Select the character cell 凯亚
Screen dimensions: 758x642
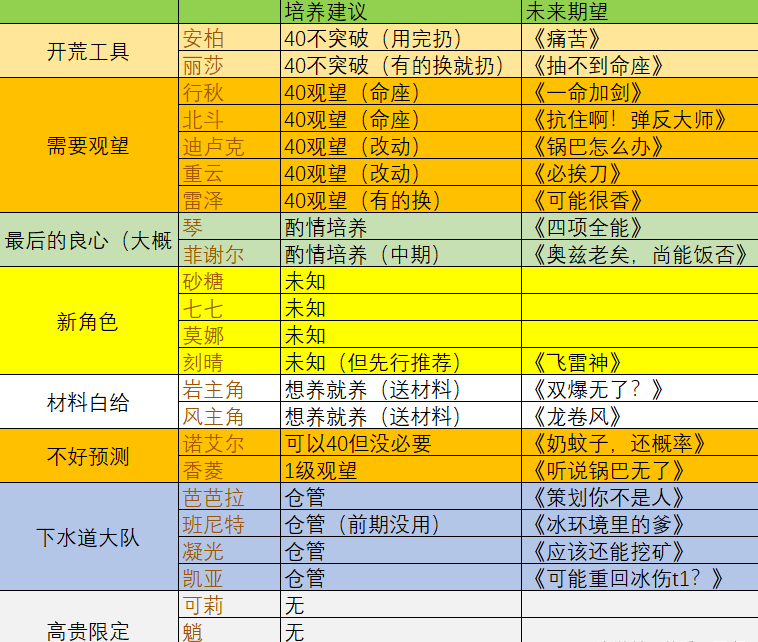230,577
